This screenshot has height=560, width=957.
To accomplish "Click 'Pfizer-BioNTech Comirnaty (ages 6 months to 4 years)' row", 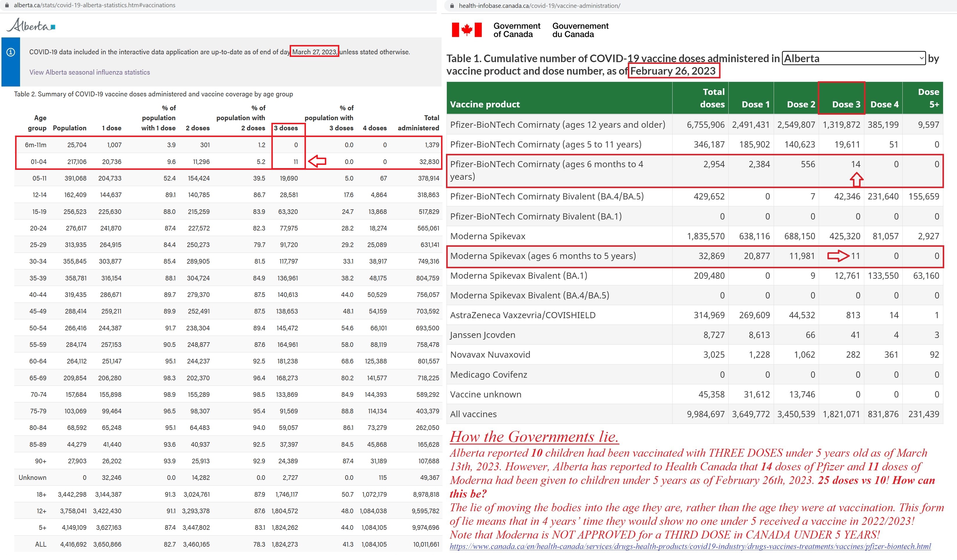I will [x=695, y=171].
